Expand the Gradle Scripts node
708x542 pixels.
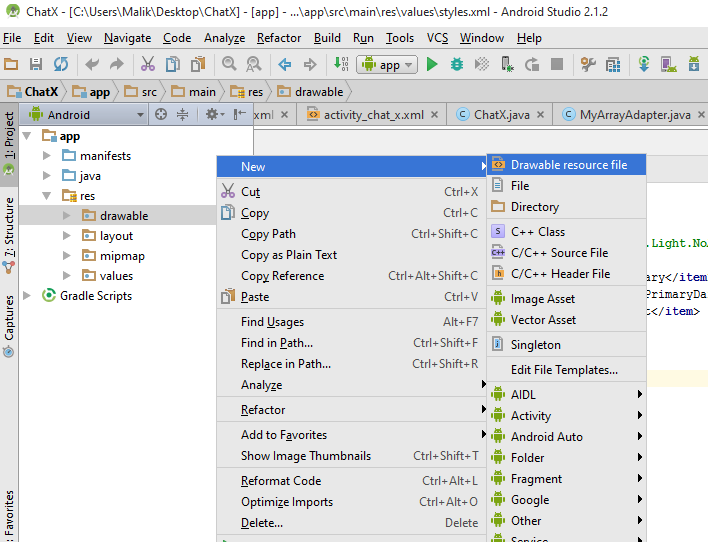(27, 295)
